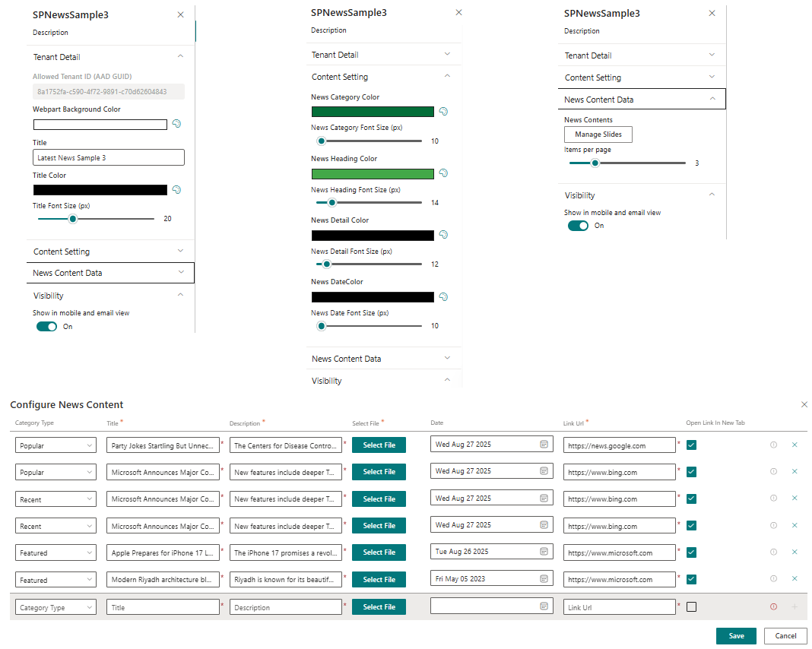Open calendar picker for Fri May 05 2023
The height and width of the screenshot is (649, 812).
544,579
